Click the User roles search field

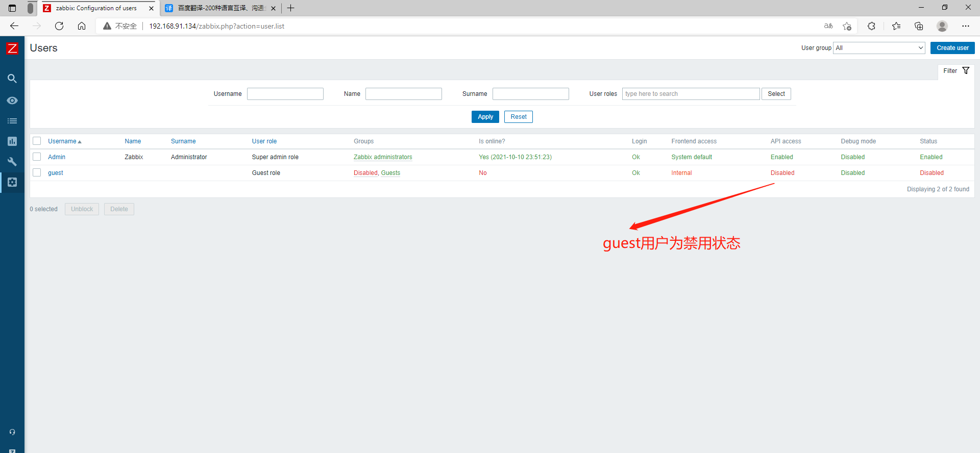click(x=691, y=94)
